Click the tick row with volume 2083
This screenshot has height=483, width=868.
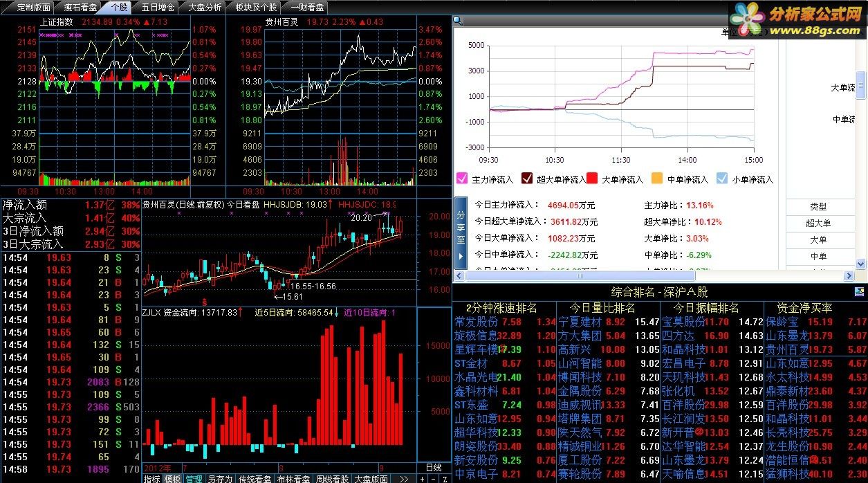(71, 382)
